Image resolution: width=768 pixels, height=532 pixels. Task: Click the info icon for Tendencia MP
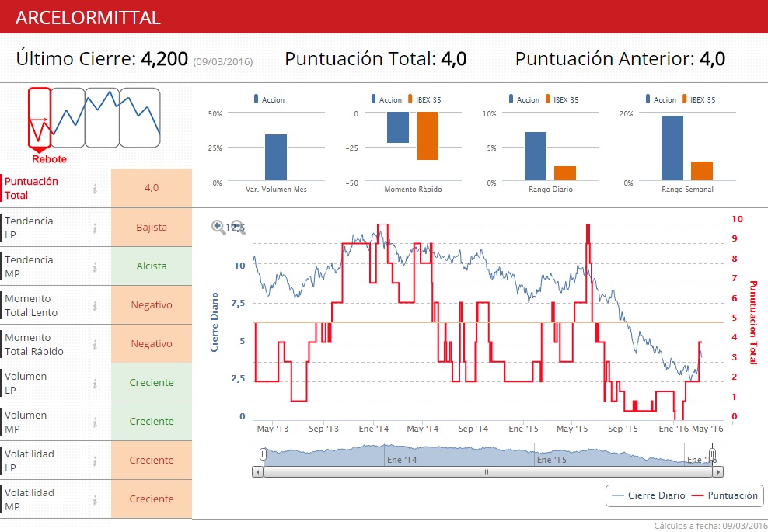point(95,266)
